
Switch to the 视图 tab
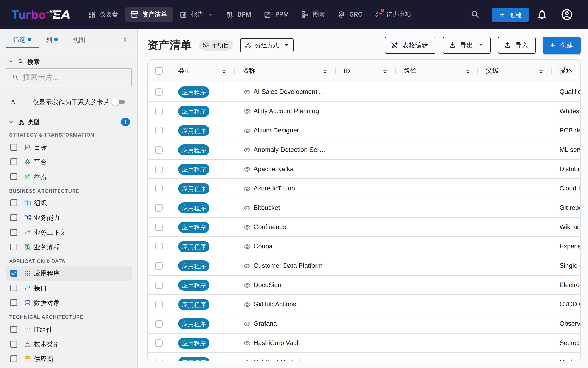79,40
